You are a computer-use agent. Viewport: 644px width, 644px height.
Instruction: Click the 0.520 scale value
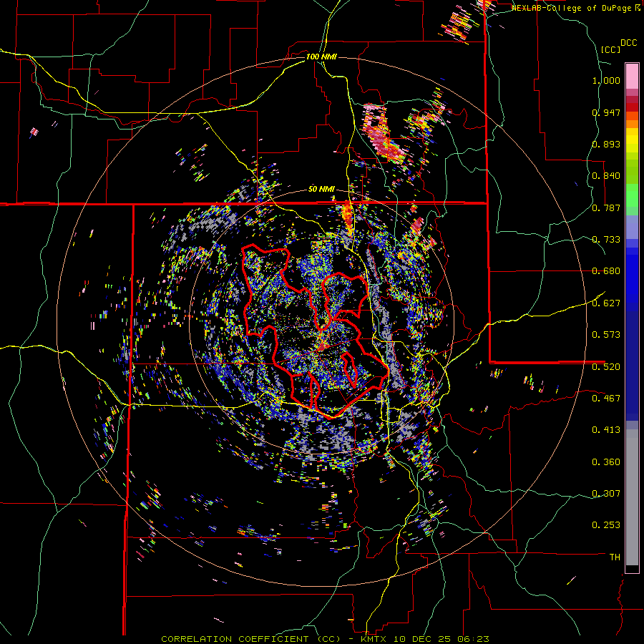pyautogui.click(x=606, y=367)
